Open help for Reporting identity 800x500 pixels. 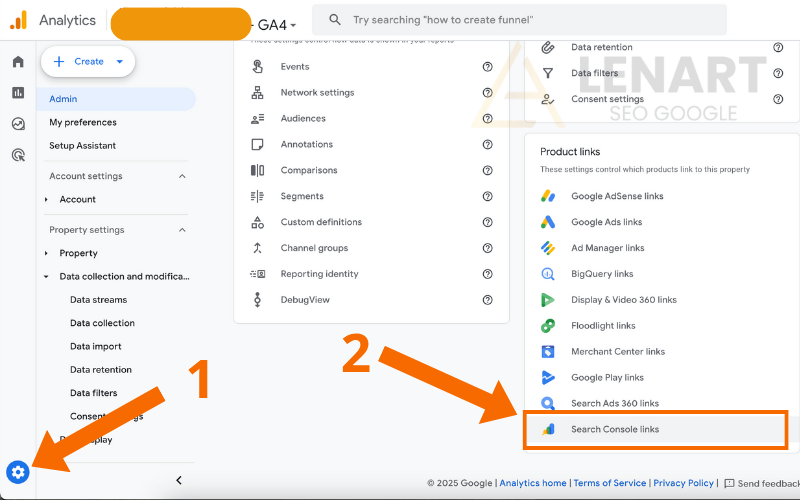pos(487,274)
